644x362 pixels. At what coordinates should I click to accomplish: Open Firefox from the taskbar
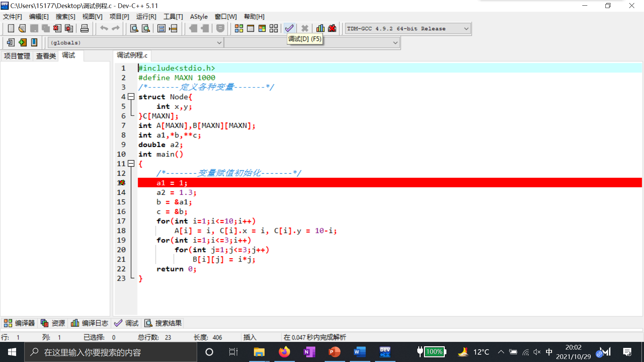click(x=284, y=352)
